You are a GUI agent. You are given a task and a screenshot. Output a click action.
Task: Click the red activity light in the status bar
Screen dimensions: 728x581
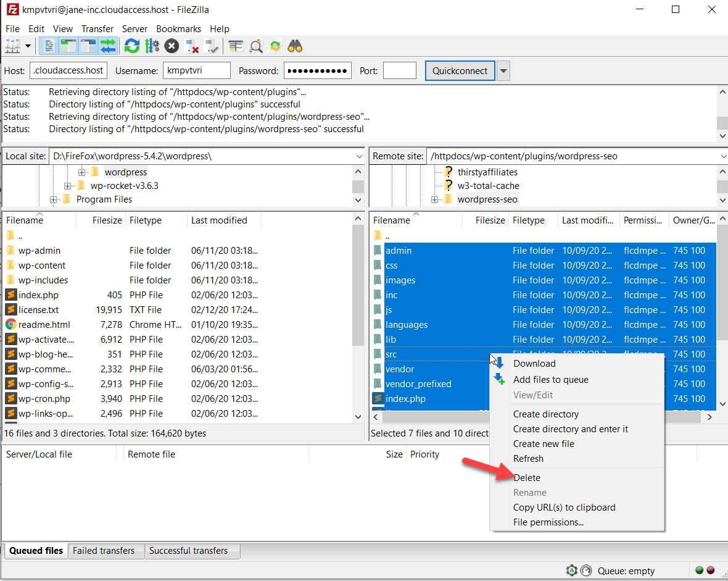[x=710, y=571]
